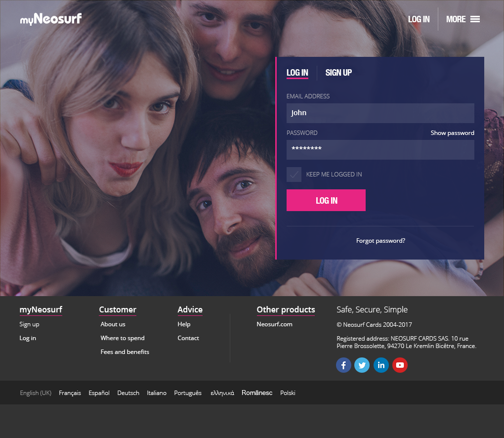This screenshot has height=438, width=504.
Task: Switch language to Português
Action: pyautogui.click(x=188, y=393)
